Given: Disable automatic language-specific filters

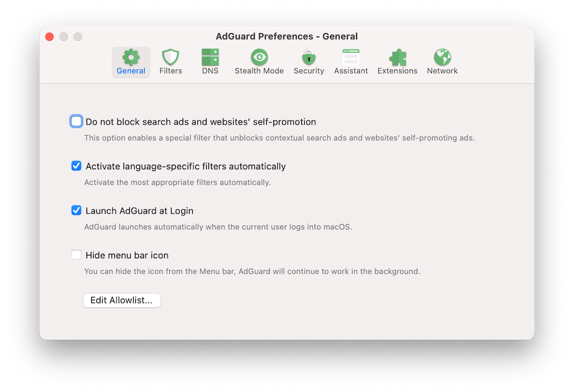Looking at the screenshot, I should click(x=76, y=166).
